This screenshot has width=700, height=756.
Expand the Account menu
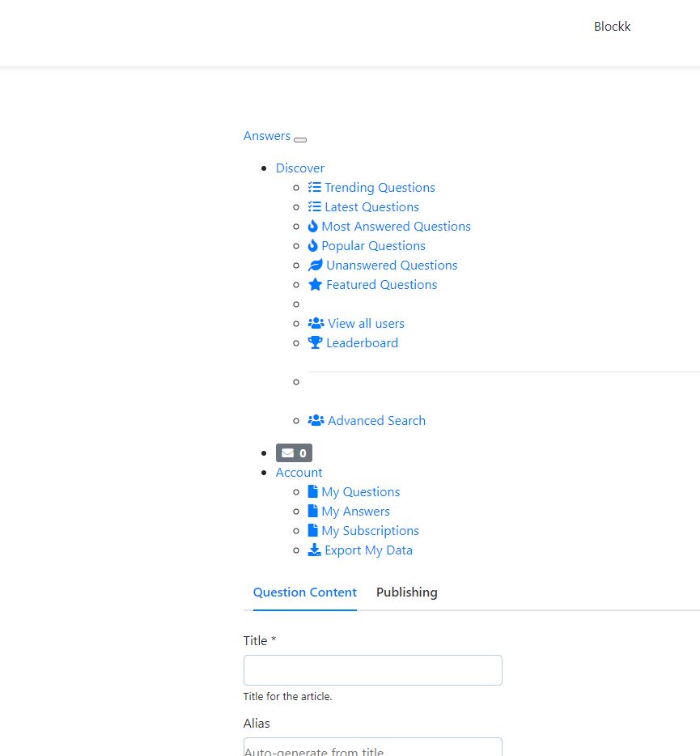pyautogui.click(x=299, y=473)
